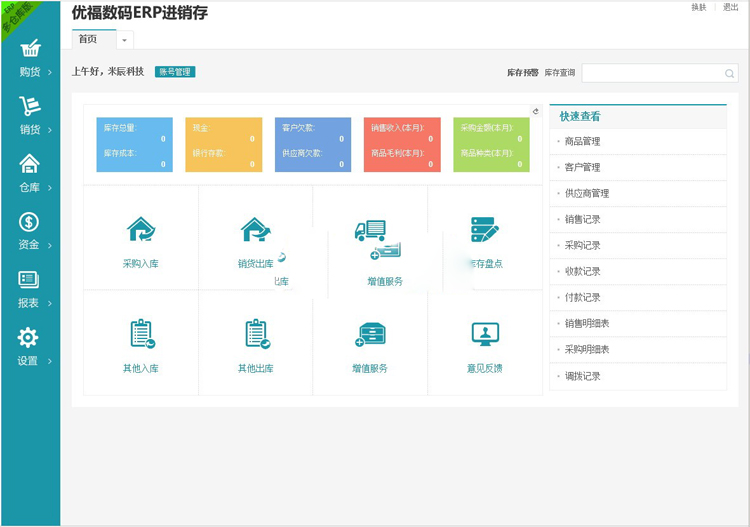Open the 意见反馈 feedback monitor icon
Image resolution: width=750 pixels, height=527 pixels.
(485, 334)
